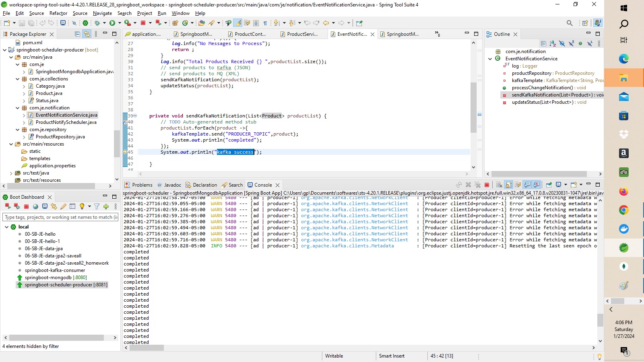Stop the selected app in Boot Dashboard
Screen dimensions: 644x362
click(27, 206)
